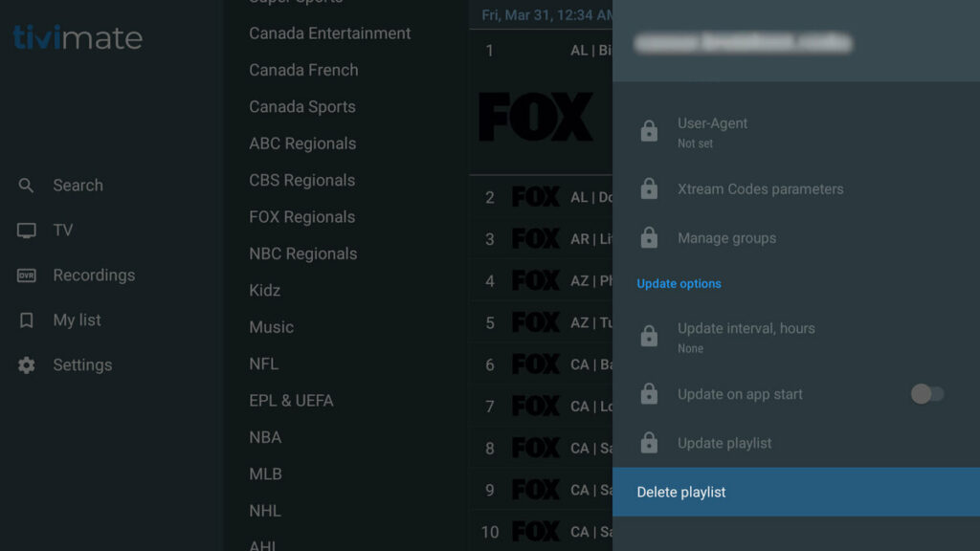Click the Settings gear icon
The image size is (980, 551).
pos(27,365)
